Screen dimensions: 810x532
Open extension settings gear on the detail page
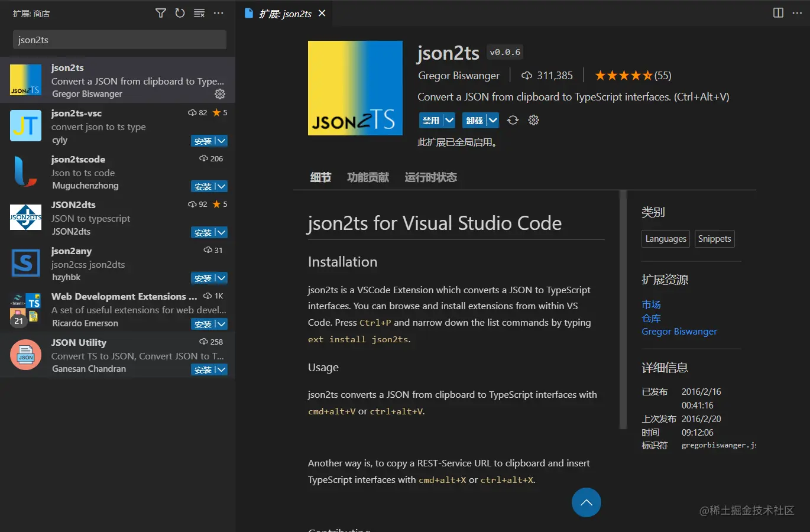(x=533, y=120)
